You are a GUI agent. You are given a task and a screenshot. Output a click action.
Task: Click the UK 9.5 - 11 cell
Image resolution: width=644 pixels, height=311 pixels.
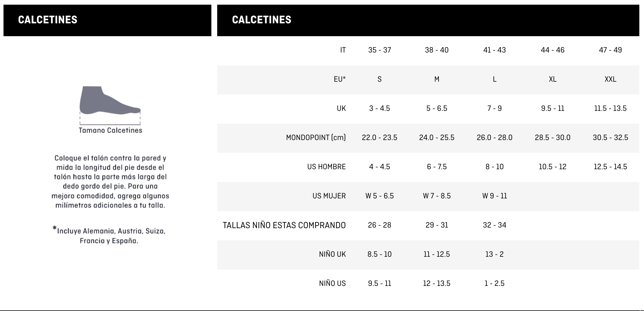(x=552, y=109)
